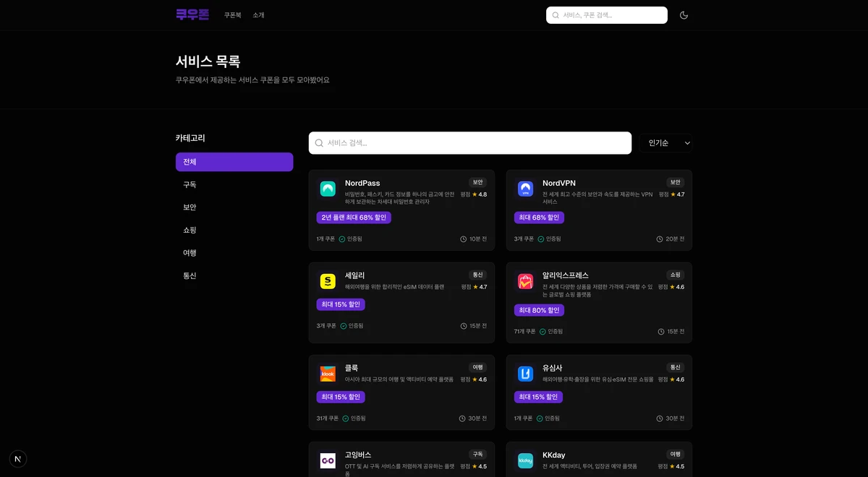The width and height of the screenshot is (868, 477).
Task: Click 보안 tag on NordPass card
Action: point(477,183)
